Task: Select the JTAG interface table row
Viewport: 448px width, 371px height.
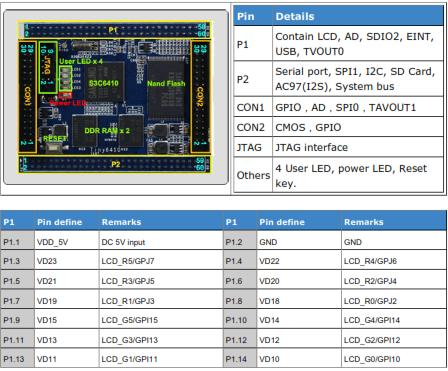Action: [339, 147]
